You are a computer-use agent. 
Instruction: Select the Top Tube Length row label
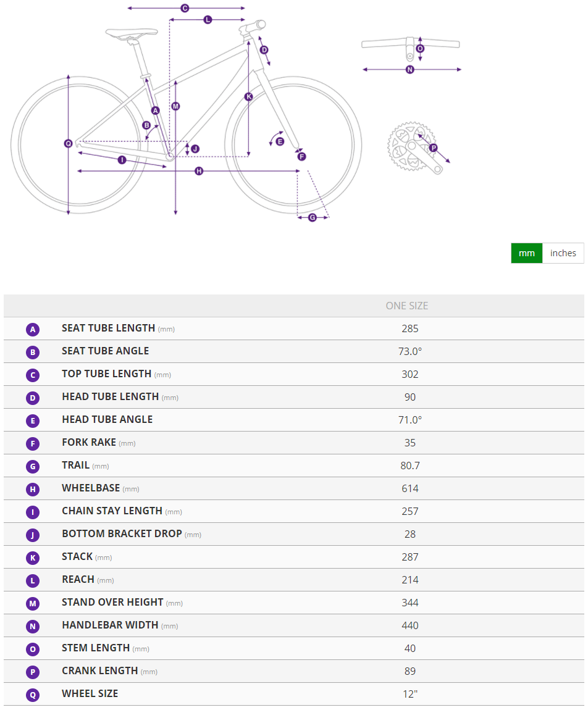106,374
